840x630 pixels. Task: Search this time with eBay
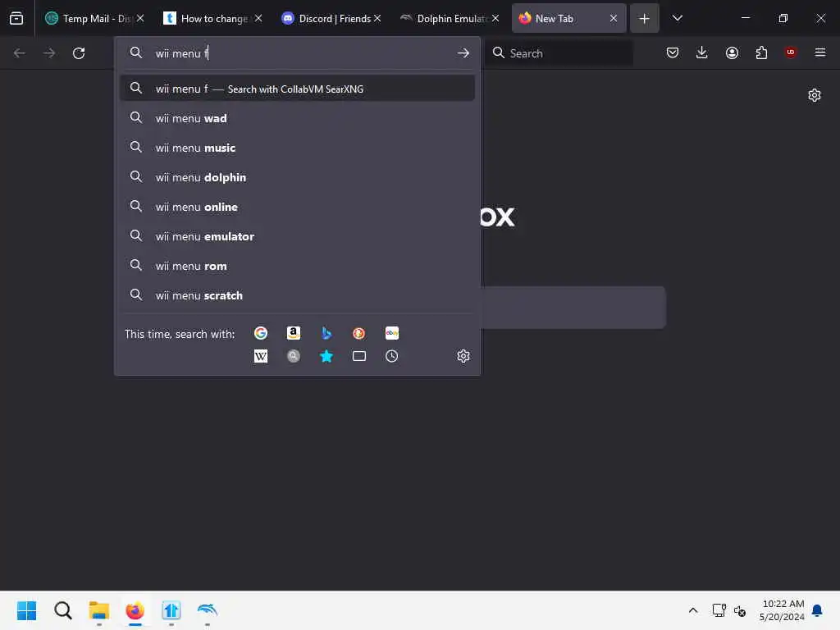click(391, 333)
